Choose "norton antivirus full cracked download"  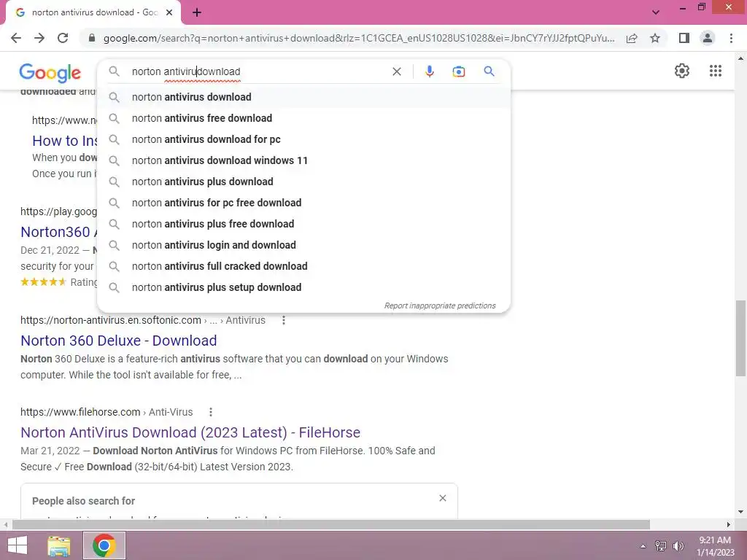click(x=304, y=266)
